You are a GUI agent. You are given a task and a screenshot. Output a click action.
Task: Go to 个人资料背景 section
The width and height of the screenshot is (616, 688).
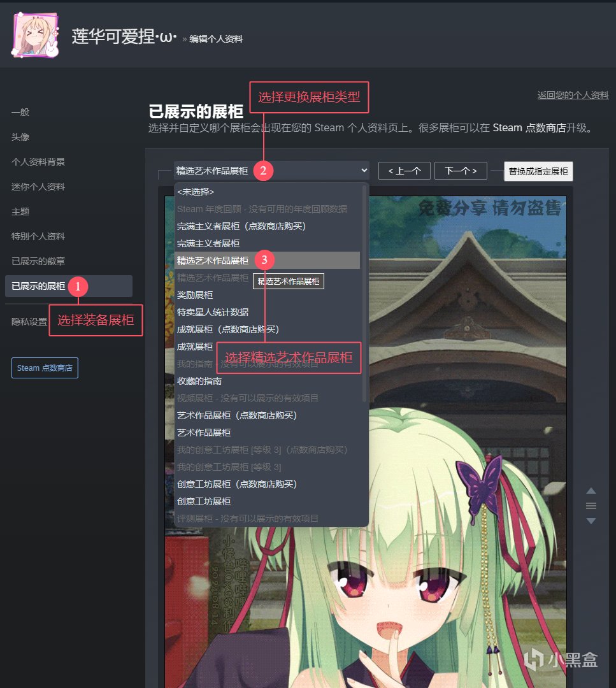point(38,162)
